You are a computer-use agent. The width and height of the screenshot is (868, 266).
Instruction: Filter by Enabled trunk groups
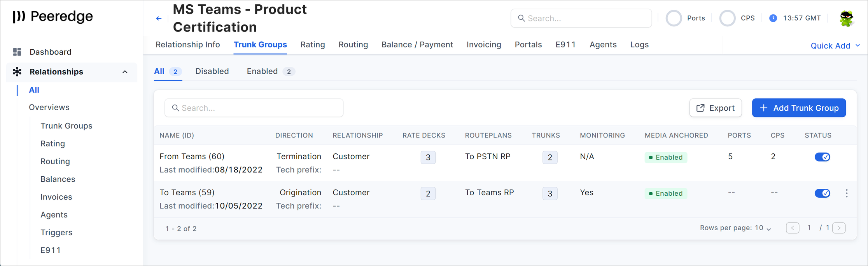tap(271, 71)
